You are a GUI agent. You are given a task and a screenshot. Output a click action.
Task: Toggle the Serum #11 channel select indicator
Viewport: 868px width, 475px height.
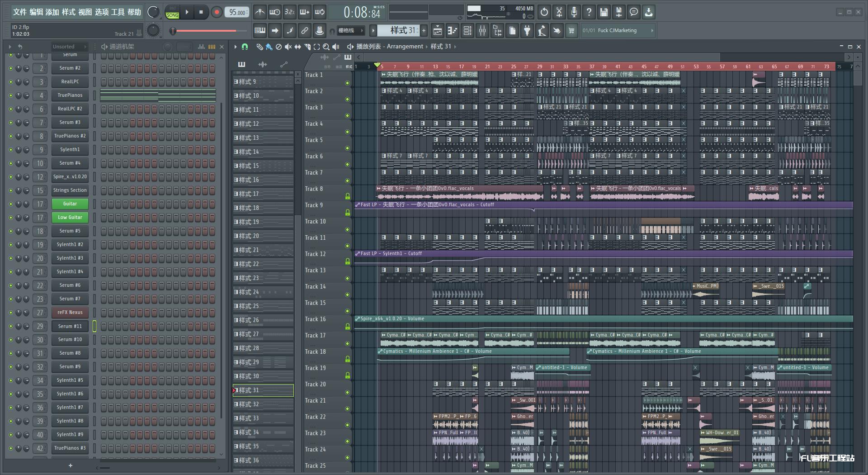(x=94, y=326)
